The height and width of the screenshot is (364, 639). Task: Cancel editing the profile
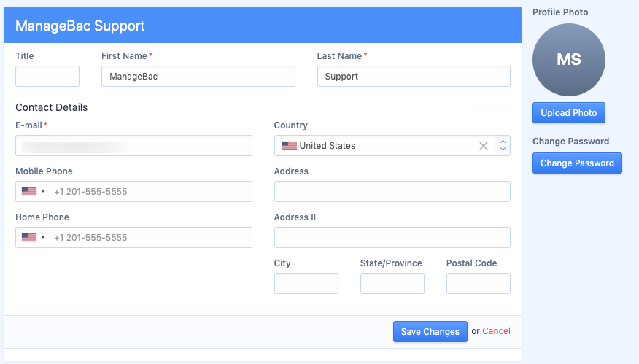[x=496, y=331]
